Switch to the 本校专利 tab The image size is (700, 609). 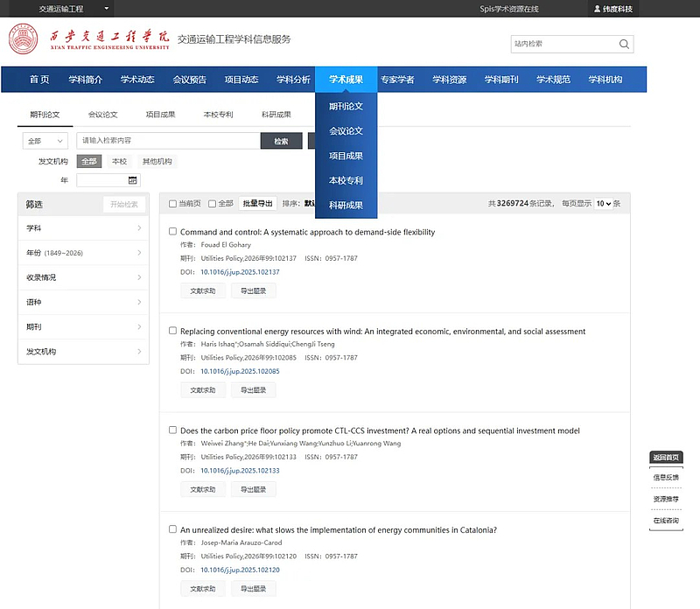218,115
